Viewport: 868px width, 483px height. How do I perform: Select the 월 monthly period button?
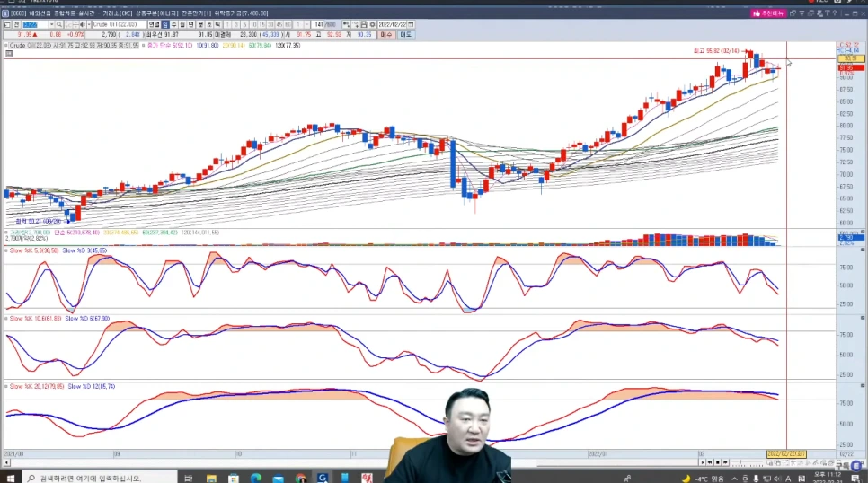coord(182,25)
